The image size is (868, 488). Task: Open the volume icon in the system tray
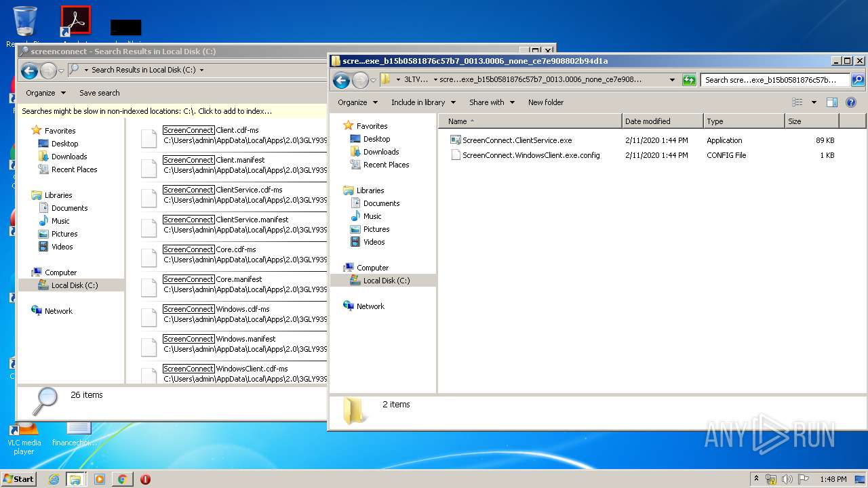coord(788,479)
